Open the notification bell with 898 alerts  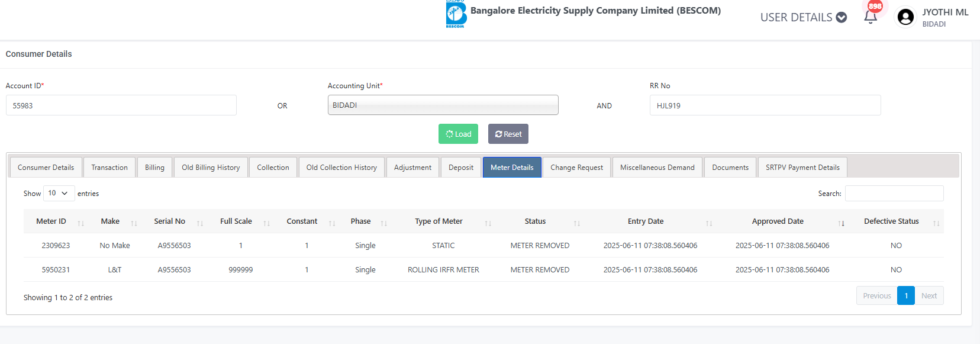871,17
